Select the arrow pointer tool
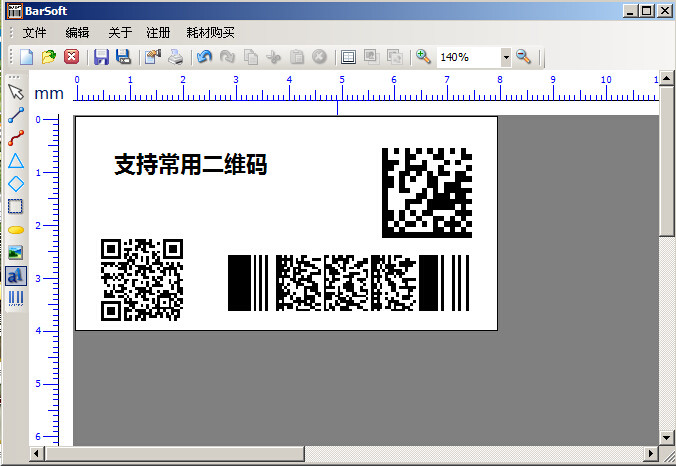The image size is (676, 466). [x=16, y=92]
